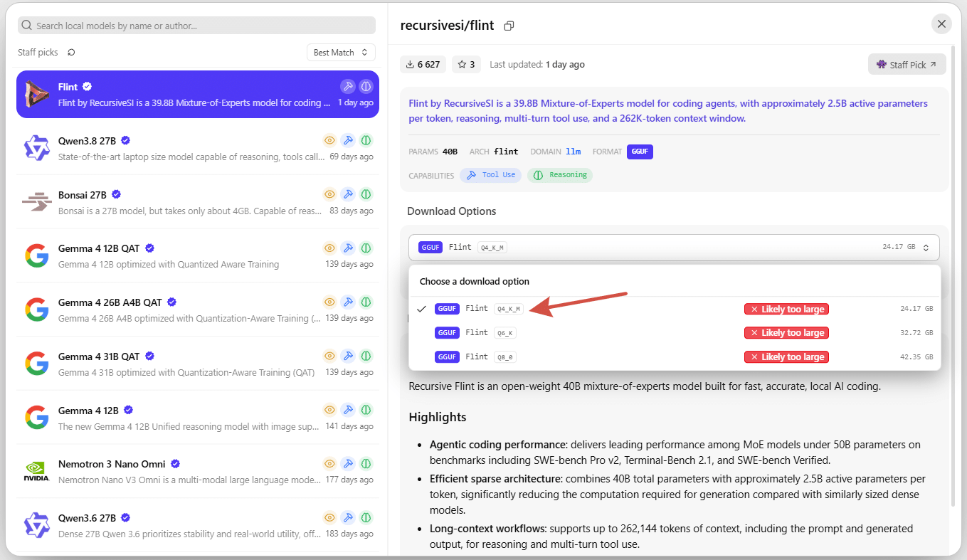
Task: Click "Likely too large" badge on Q6_K row
Action: (786, 333)
